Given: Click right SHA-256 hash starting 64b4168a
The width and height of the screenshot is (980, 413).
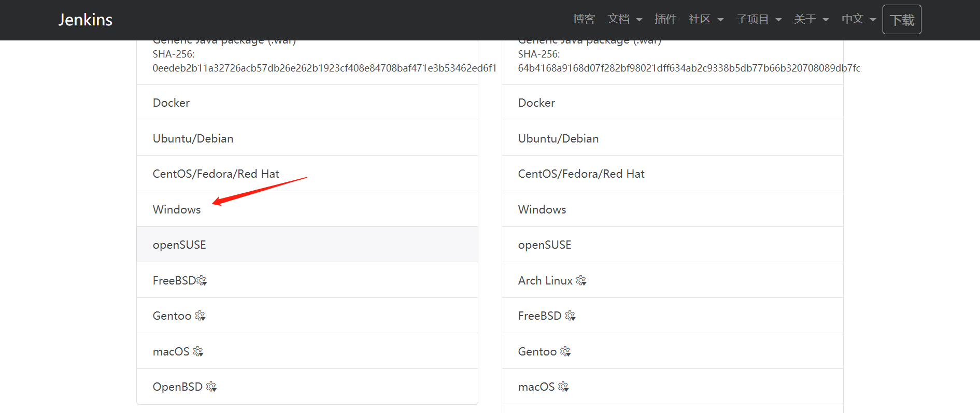Looking at the screenshot, I should click(689, 68).
